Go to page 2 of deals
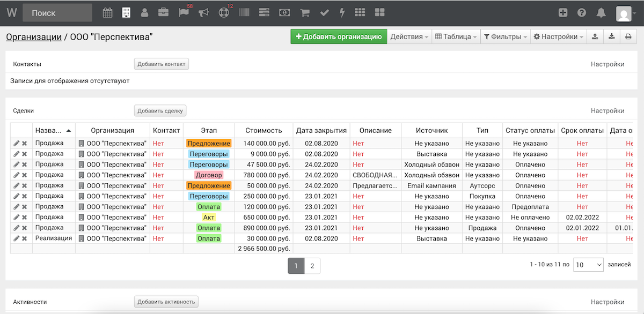 coord(312,265)
